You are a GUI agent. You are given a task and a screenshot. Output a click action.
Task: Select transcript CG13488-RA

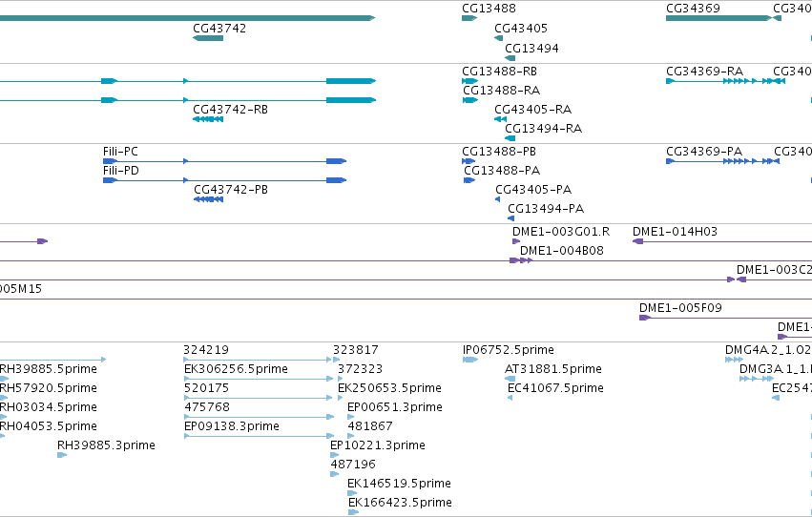click(x=470, y=100)
